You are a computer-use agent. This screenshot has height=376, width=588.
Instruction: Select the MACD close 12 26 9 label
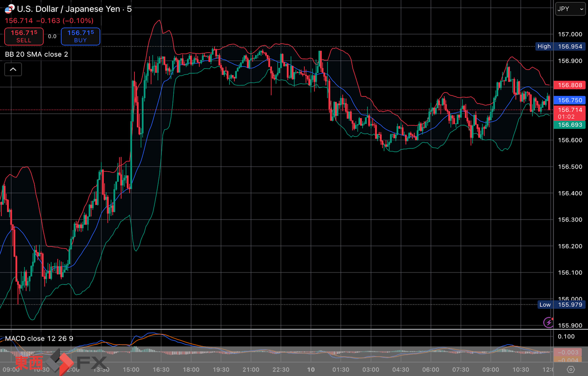(39, 338)
